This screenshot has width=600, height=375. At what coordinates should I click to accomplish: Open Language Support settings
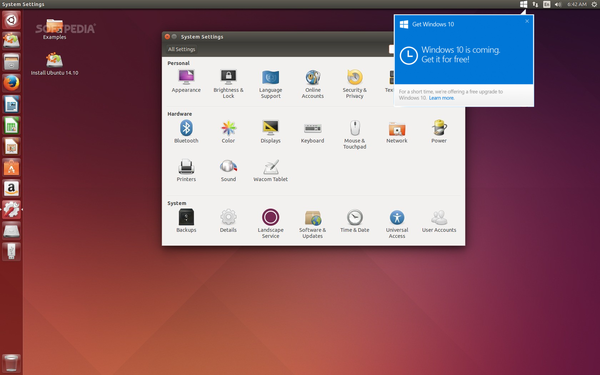[271, 84]
